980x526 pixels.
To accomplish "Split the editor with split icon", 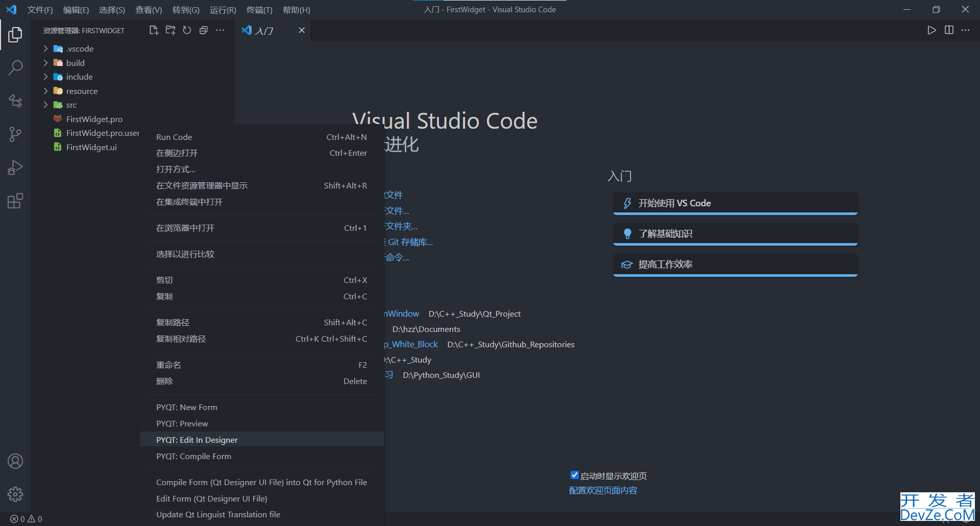I will 949,30.
